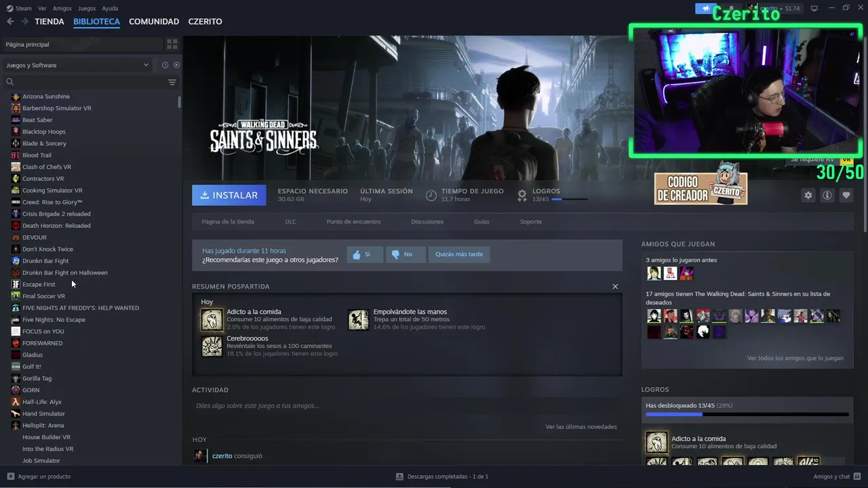868x488 pixels.
Task: Open Empolvándote las manos achievement icon
Action: click(358, 319)
